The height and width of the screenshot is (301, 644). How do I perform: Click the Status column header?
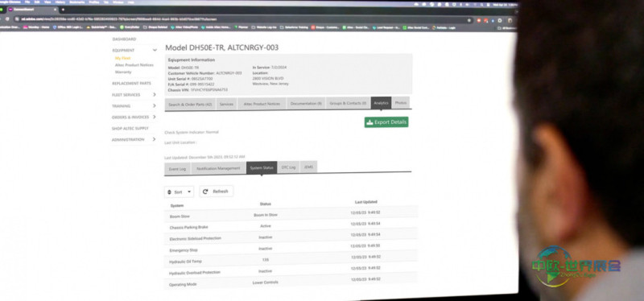[x=266, y=204]
